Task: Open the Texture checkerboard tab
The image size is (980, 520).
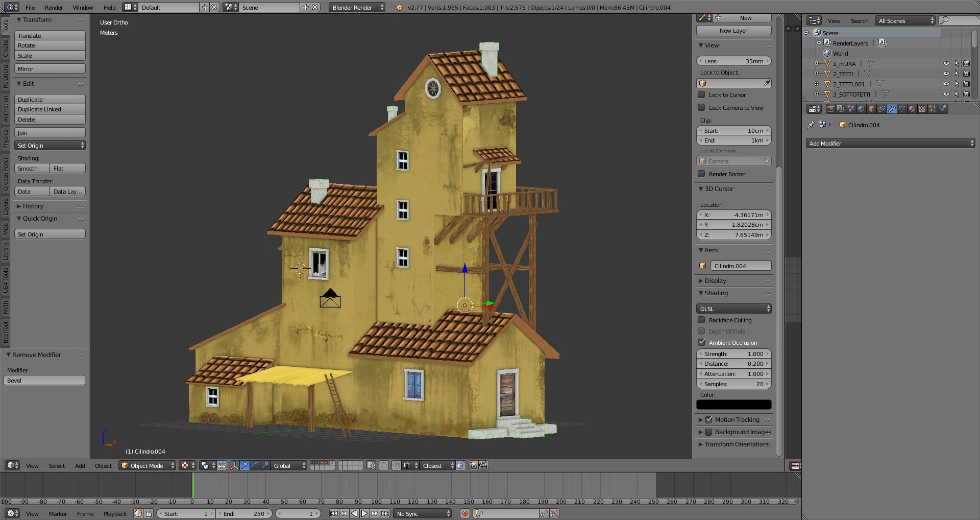Action: pyautogui.click(x=922, y=109)
